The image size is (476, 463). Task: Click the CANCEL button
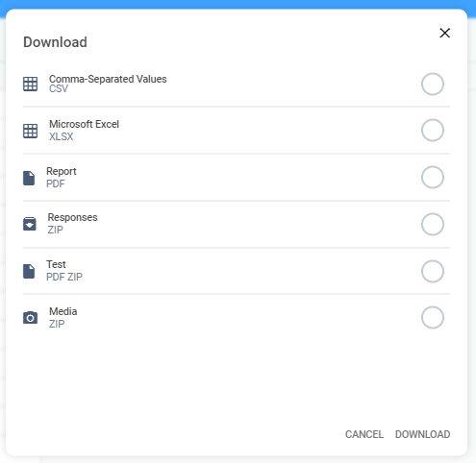coord(364,434)
